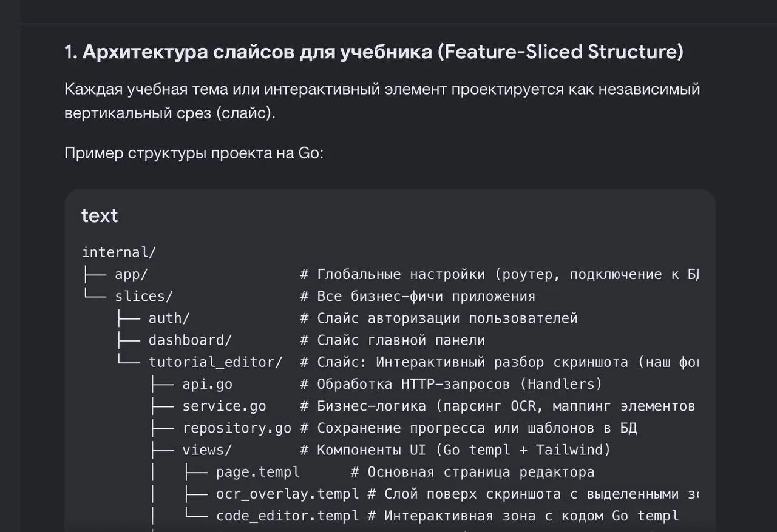Click the "tutorial_editor/" folder entry
This screenshot has width=777, height=532.
215,362
